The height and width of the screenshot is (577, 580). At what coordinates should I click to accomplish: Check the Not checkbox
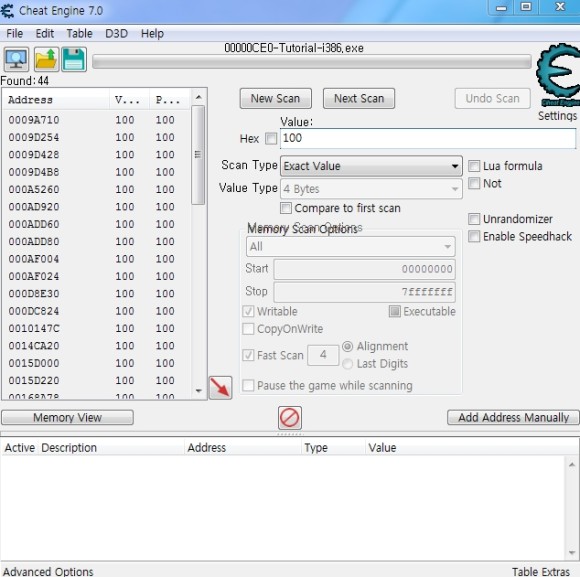(x=474, y=183)
